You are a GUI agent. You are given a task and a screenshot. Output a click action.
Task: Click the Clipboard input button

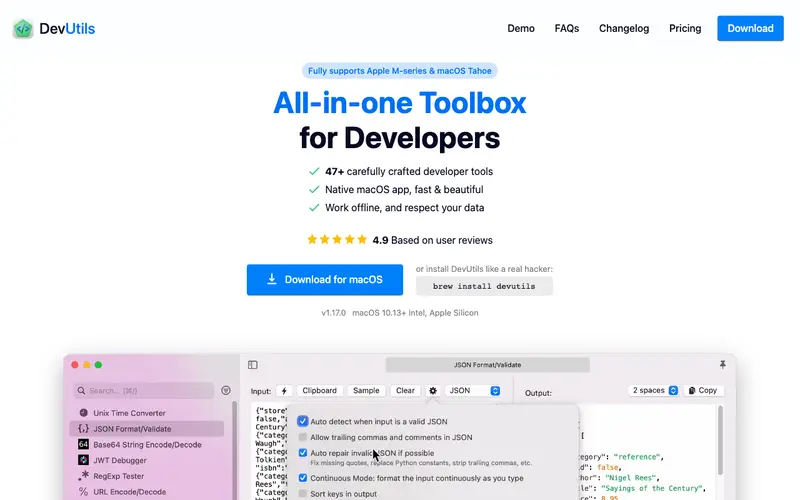(x=319, y=391)
